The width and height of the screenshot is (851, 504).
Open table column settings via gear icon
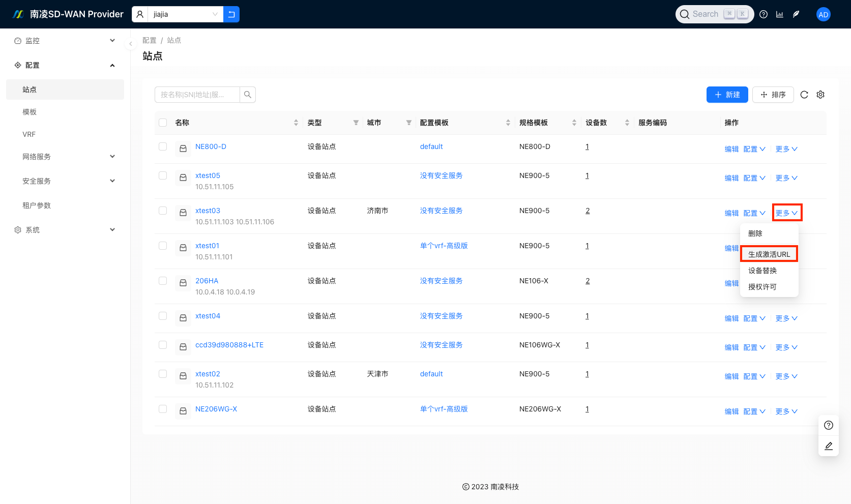click(820, 95)
